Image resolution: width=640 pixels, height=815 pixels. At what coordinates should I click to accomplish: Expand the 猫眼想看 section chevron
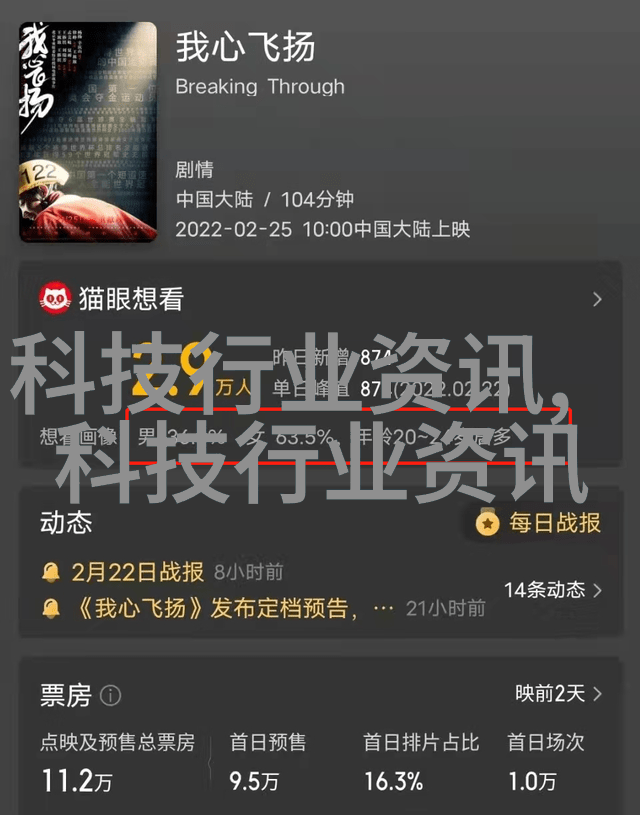coord(597,299)
